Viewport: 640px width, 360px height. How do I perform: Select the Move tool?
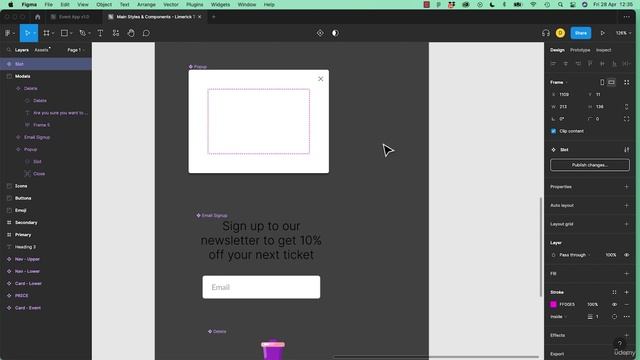27,33
